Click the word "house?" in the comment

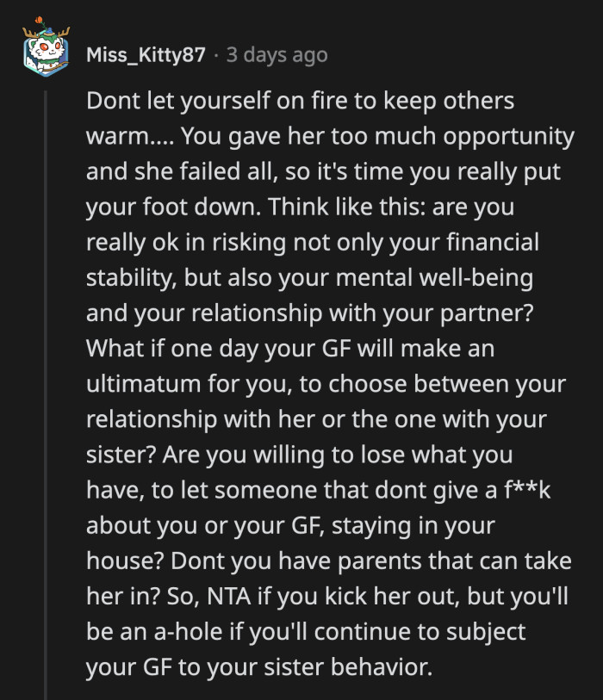pyautogui.click(x=124, y=561)
